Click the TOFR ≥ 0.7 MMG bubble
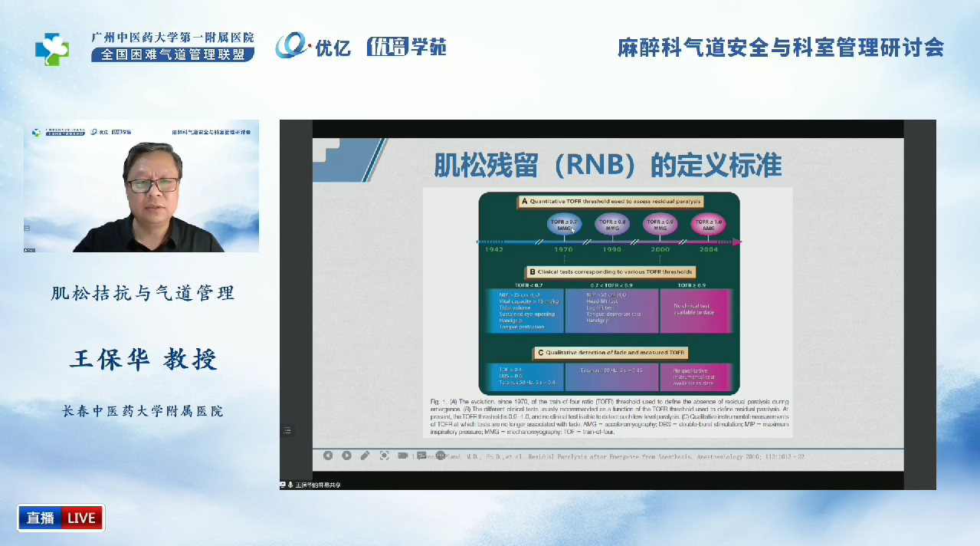Screen dimensions: 980x546 pyautogui.click(x=565, y=224)
